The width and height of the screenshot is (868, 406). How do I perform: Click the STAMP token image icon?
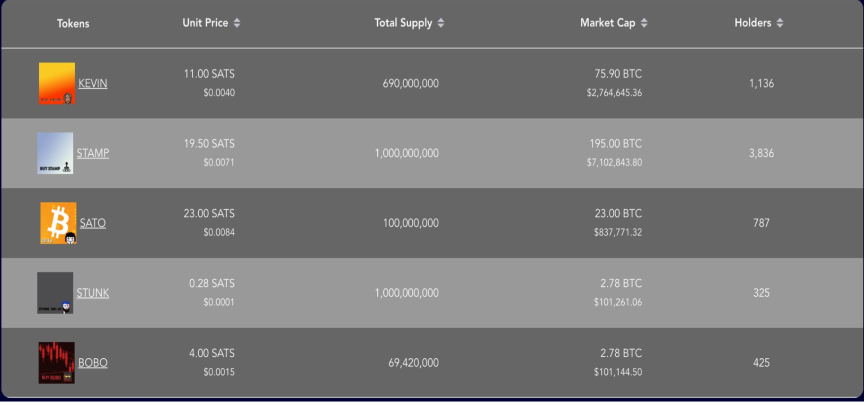point(55,153)
